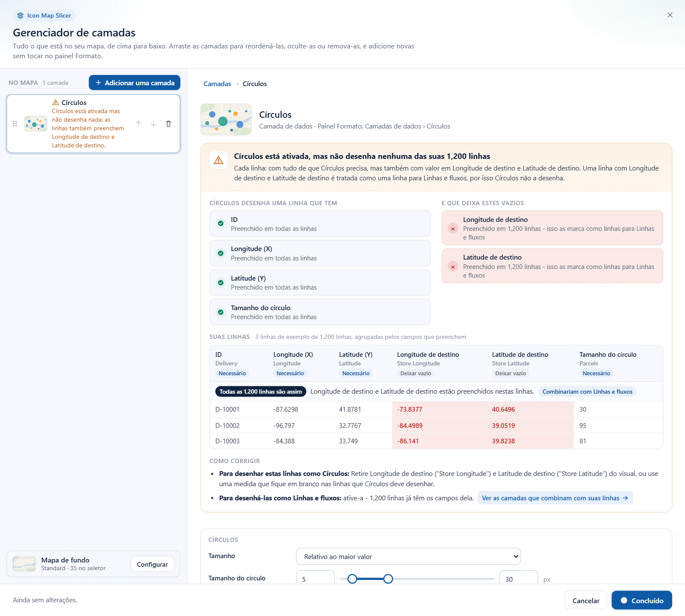
Task: Click table cell D-10001
Action: (x=227, y=410)
